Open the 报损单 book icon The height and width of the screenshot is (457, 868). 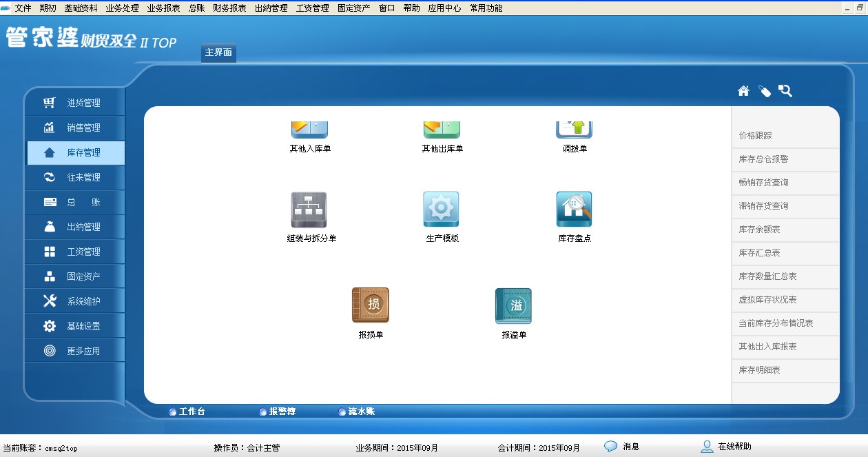370,305
